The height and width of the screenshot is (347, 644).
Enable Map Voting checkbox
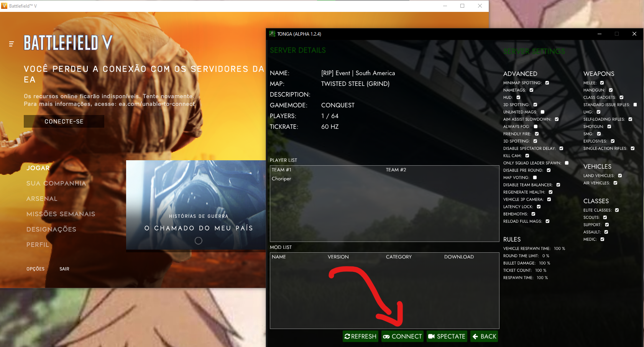click(535, 178)
